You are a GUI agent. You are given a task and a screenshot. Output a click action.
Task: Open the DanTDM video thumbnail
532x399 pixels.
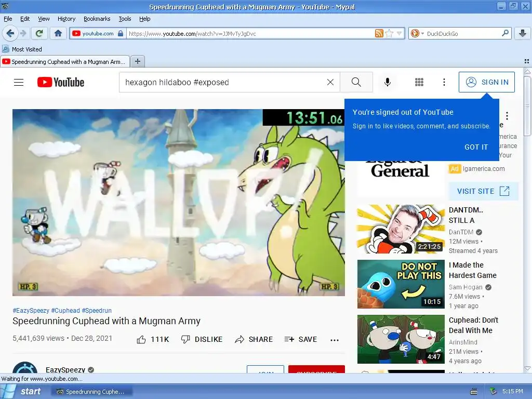401,229
